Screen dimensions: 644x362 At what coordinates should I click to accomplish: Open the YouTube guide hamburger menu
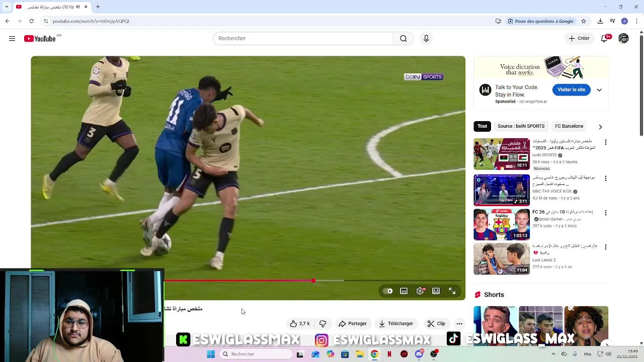coord(12,39)
